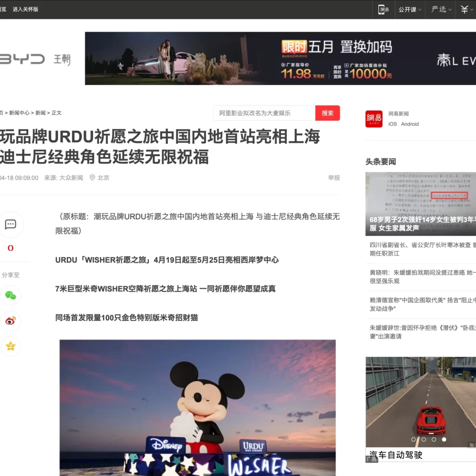The width and height of the screenshot is (476, 476).
Task: Select the first carousel dot indicator
Action: (413, 440)
